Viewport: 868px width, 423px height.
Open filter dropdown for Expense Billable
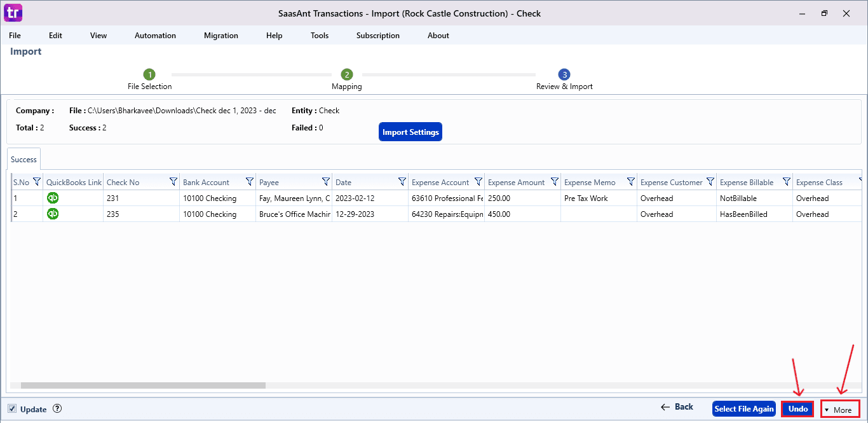click(787, 182)
